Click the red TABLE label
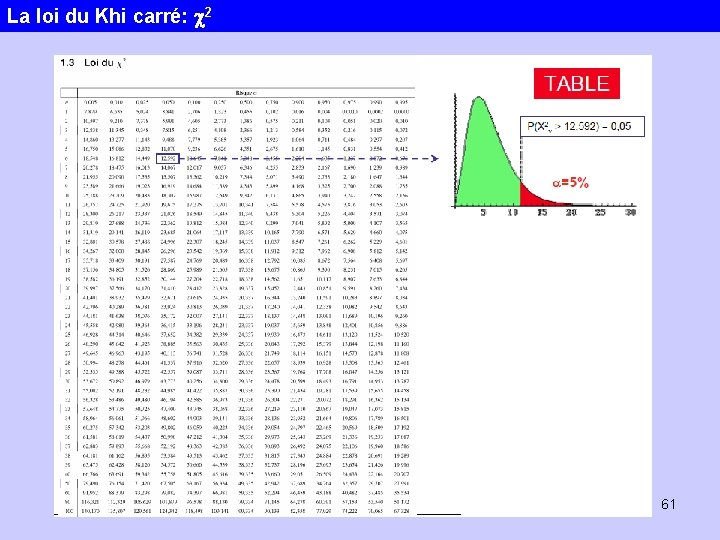 tap(577, 84)
